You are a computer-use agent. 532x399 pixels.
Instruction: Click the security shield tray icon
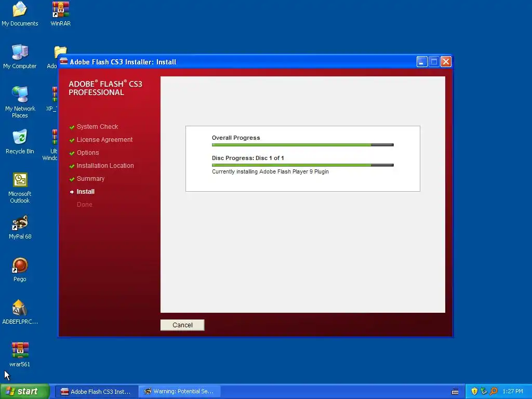pos(474,392)
